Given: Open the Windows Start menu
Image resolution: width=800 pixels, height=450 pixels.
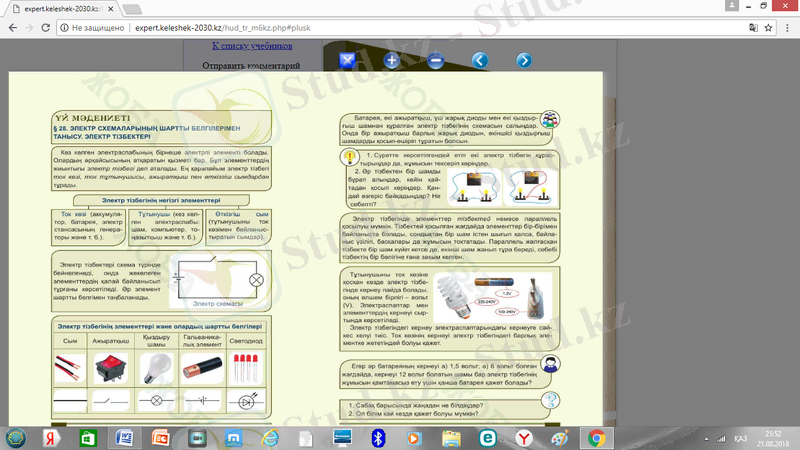Looking at the screenshot, I should (17, 437).
